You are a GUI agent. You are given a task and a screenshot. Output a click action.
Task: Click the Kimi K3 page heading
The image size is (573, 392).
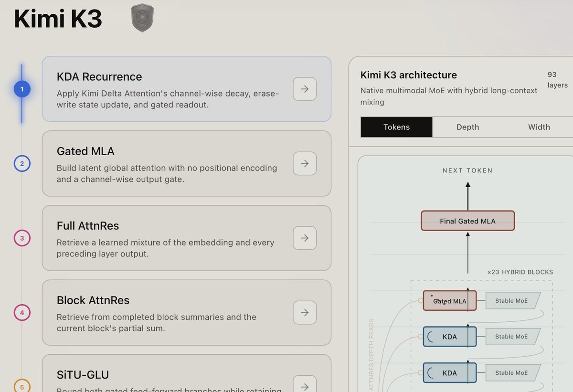pos(58,20)
